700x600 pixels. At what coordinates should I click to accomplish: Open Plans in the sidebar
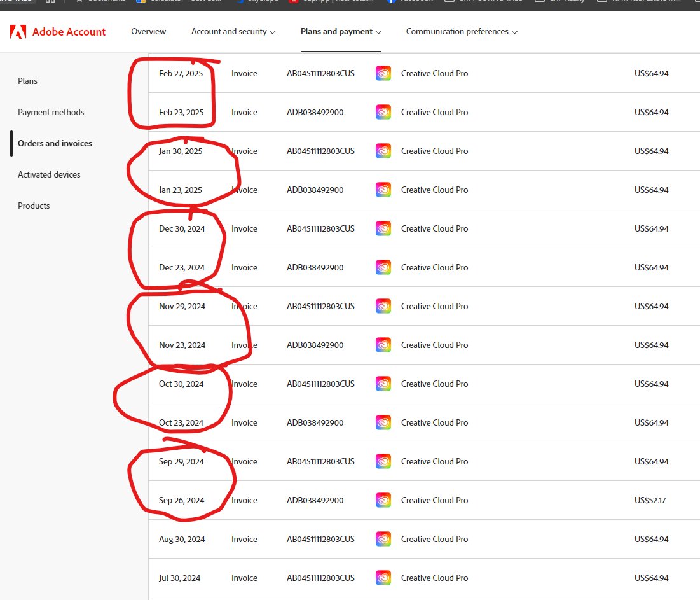28,81
